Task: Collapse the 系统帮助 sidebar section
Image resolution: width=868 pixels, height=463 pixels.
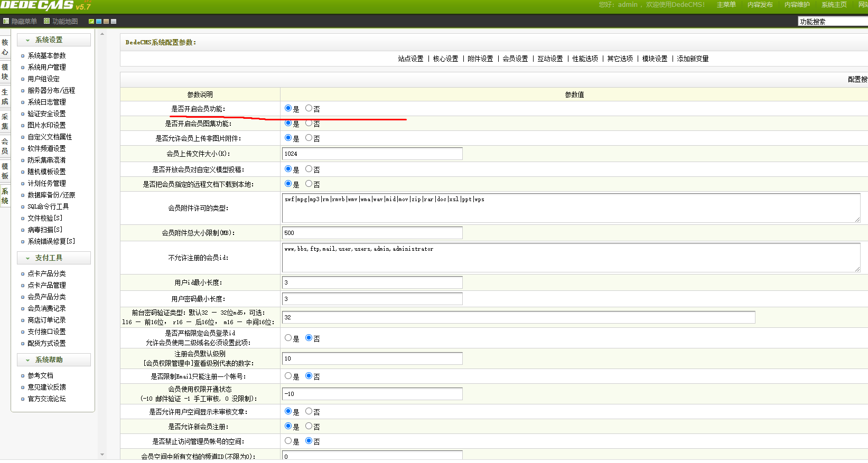Action: click(x=28, y=360)
